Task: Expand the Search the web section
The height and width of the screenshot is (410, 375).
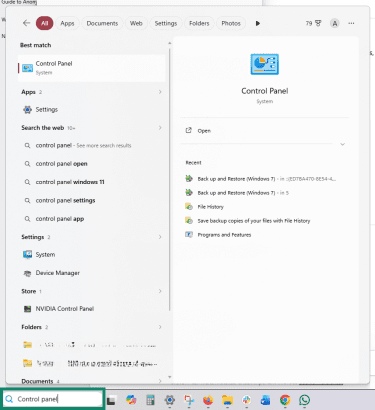Action: pos(160,128)
